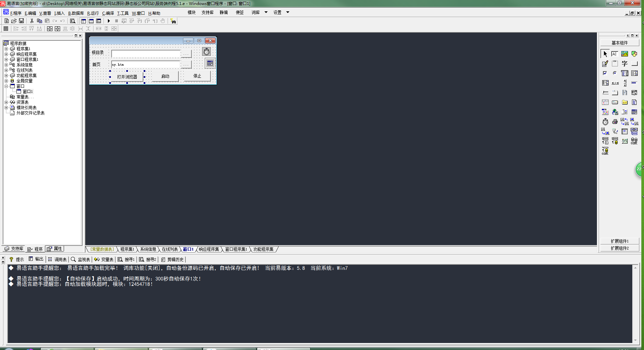Screen dimensions: 644x350
Task: Click the Open file folder icon
Action: [x=14, y=21]
